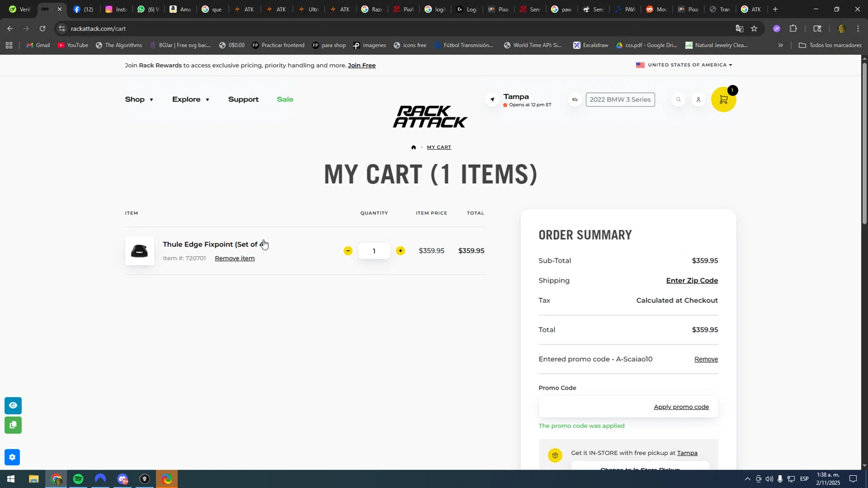Click the address bar URL
The image size is (868, 488).
click(98, 28)
